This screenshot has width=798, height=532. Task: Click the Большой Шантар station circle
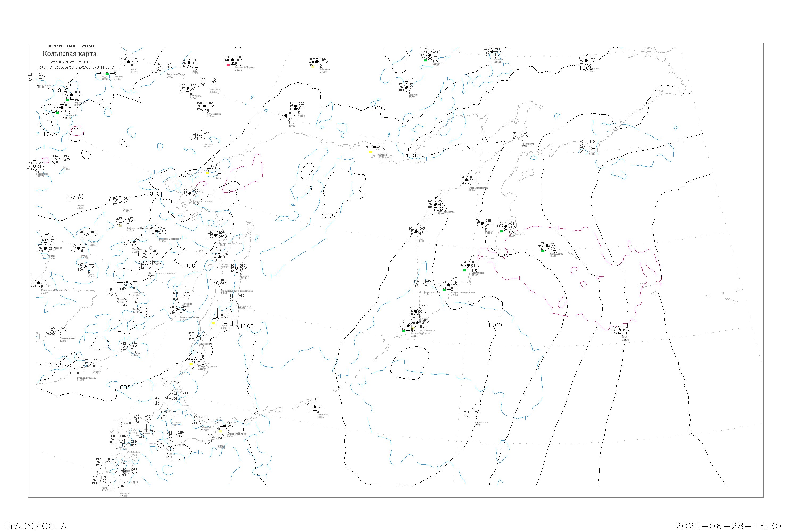click(x=190, y=193)
